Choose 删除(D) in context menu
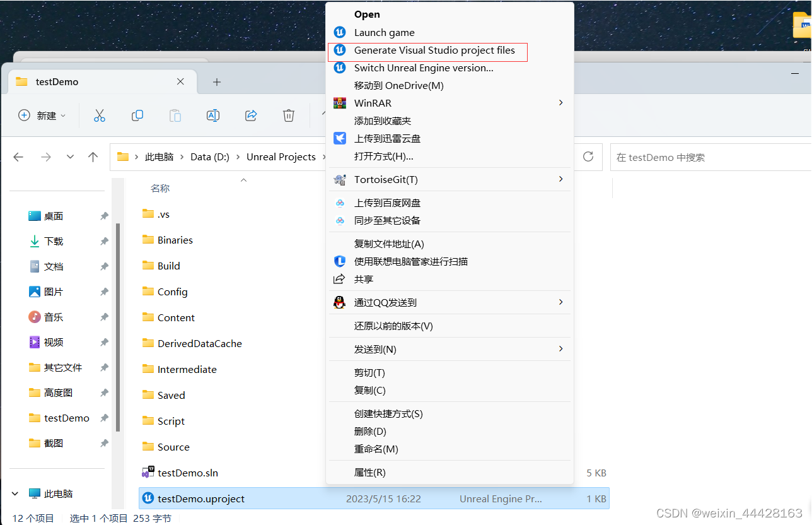The height and width of the screenshot is (525, 812). click(x=449, y=431)
